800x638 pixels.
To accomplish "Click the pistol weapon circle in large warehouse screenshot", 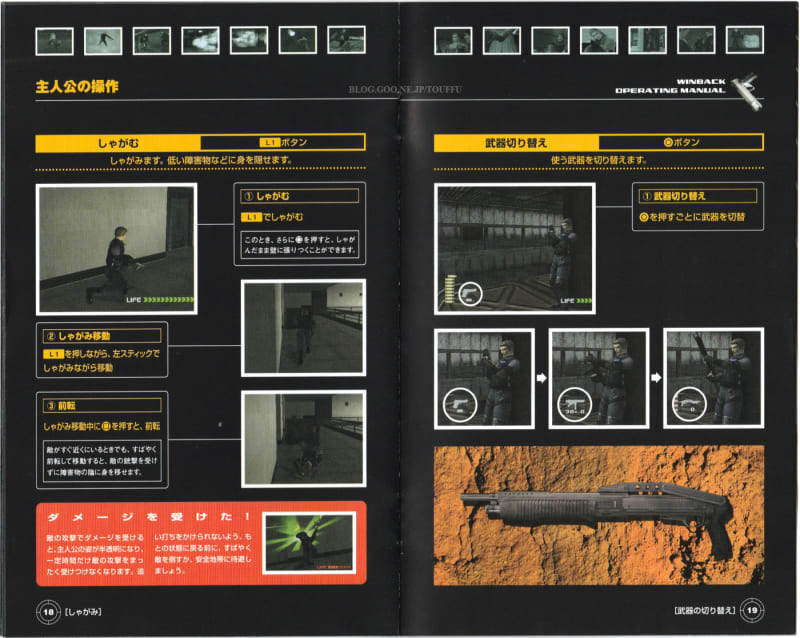I will [x=470, y=294].
